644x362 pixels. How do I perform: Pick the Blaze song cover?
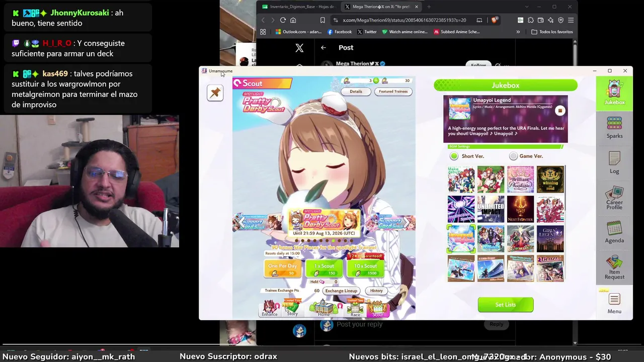point(550,268)
